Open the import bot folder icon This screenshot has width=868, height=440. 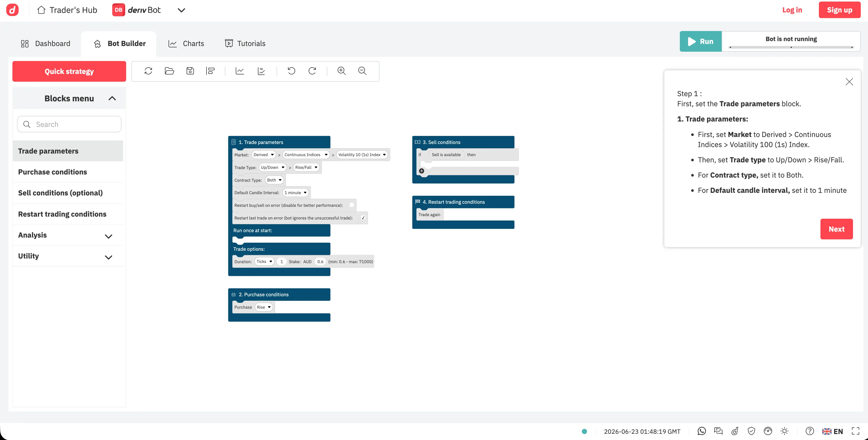169,71
